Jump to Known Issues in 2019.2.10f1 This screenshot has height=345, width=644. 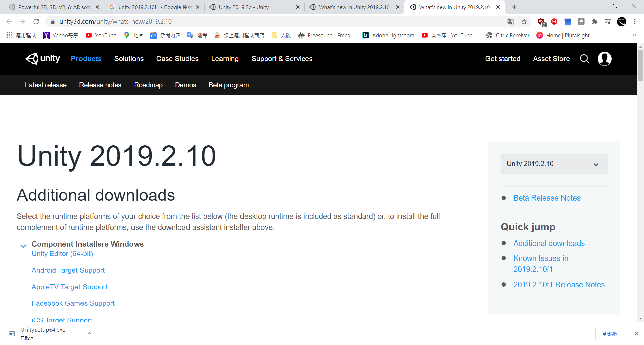click(x=541, y=264)
